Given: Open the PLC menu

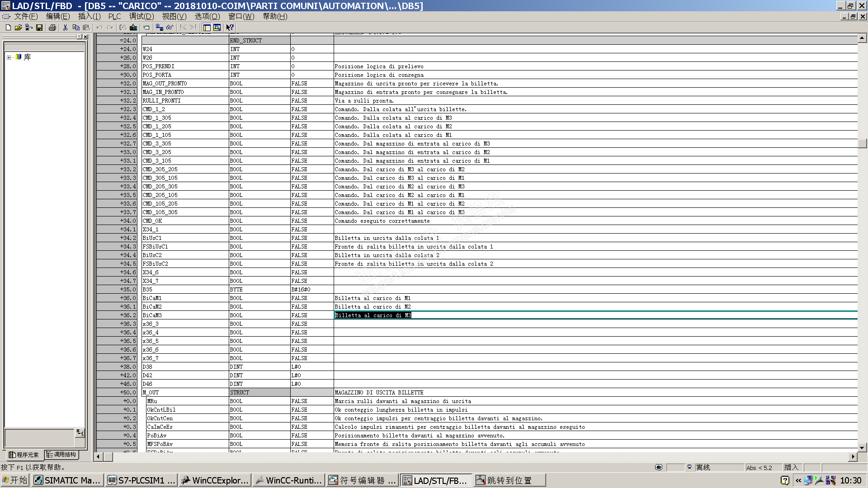Looking at the screenshot, I should [x=114, y=16].
